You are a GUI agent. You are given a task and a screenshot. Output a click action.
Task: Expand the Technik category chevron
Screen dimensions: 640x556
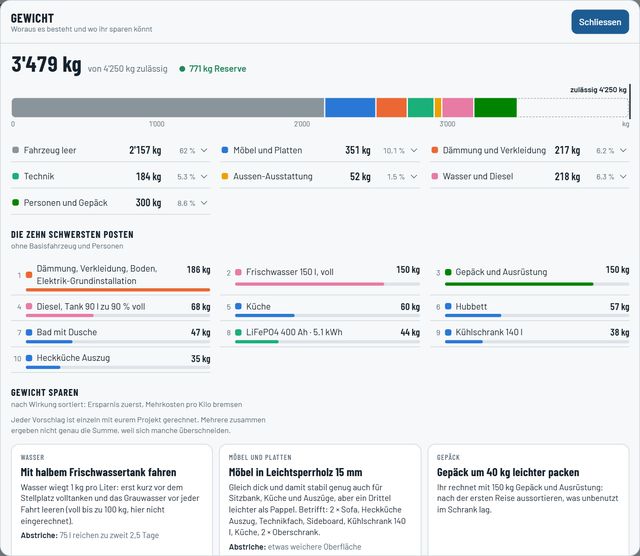204,176
